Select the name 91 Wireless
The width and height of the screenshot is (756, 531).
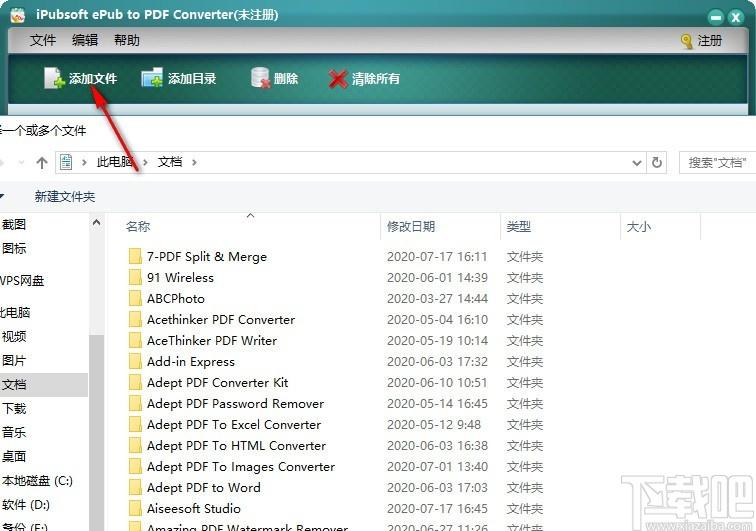(x=180, y=277)
